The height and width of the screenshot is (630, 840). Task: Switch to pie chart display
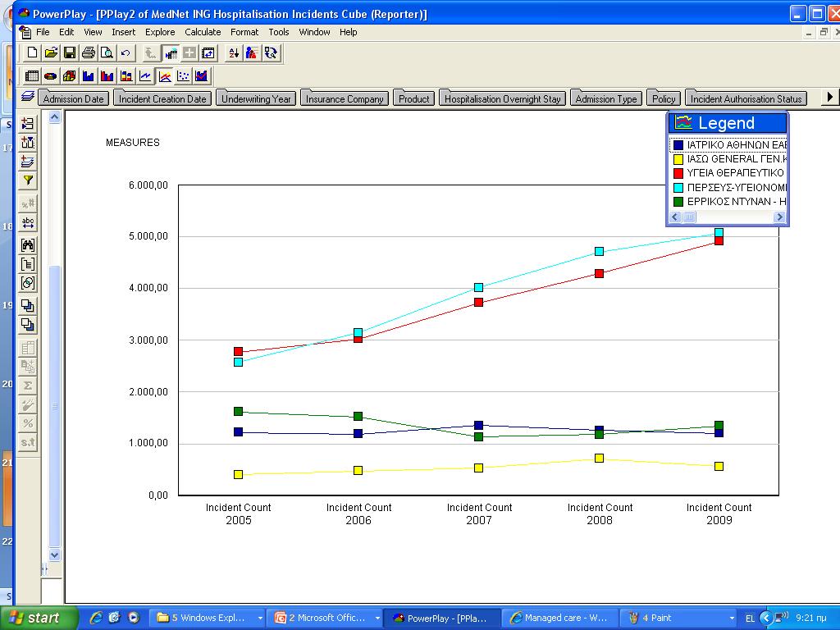click(51, 76)
